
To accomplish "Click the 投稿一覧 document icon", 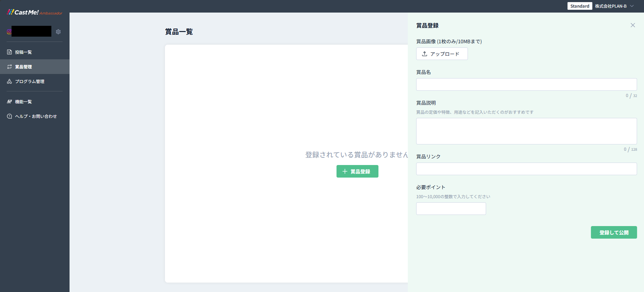I will tap(9, 52).
